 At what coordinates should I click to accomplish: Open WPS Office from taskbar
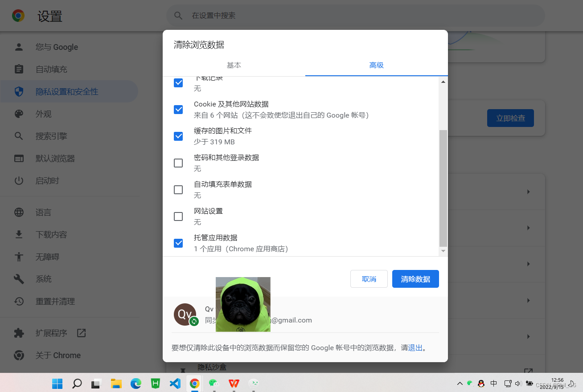point(234,383)
